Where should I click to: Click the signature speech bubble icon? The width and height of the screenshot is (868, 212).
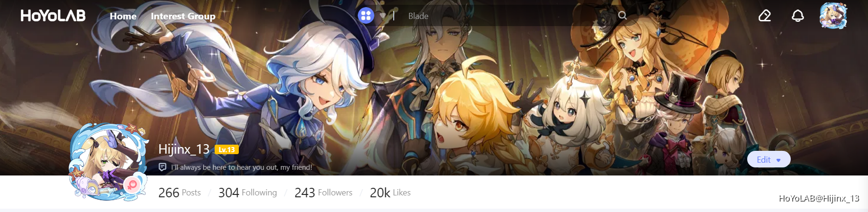coord(163,167)
